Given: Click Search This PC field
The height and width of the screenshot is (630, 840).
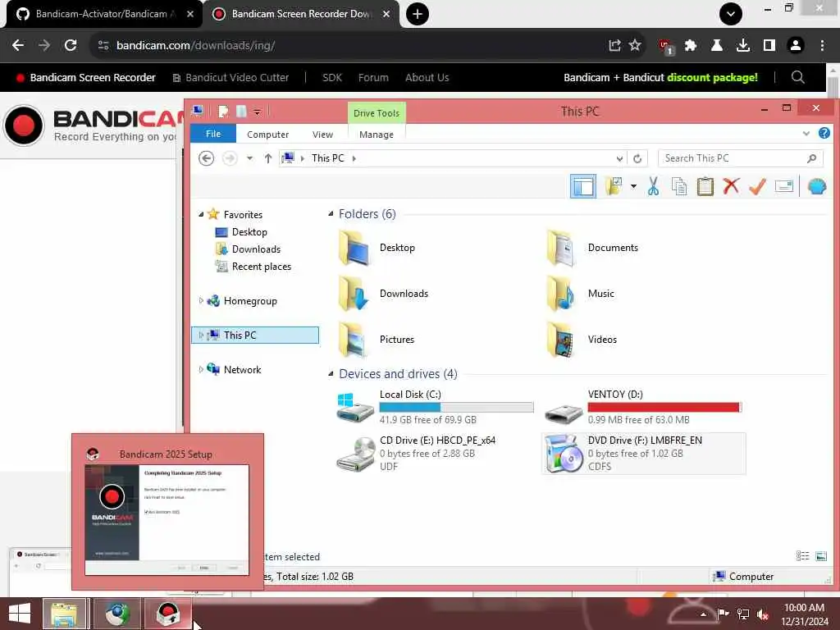Looking at the screenshot, I should (x=741, y=158).
